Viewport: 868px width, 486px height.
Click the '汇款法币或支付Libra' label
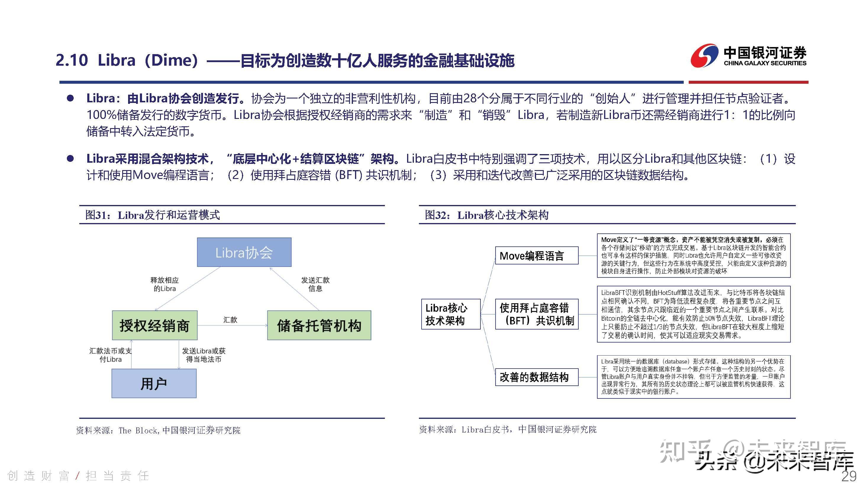(110, 355)
